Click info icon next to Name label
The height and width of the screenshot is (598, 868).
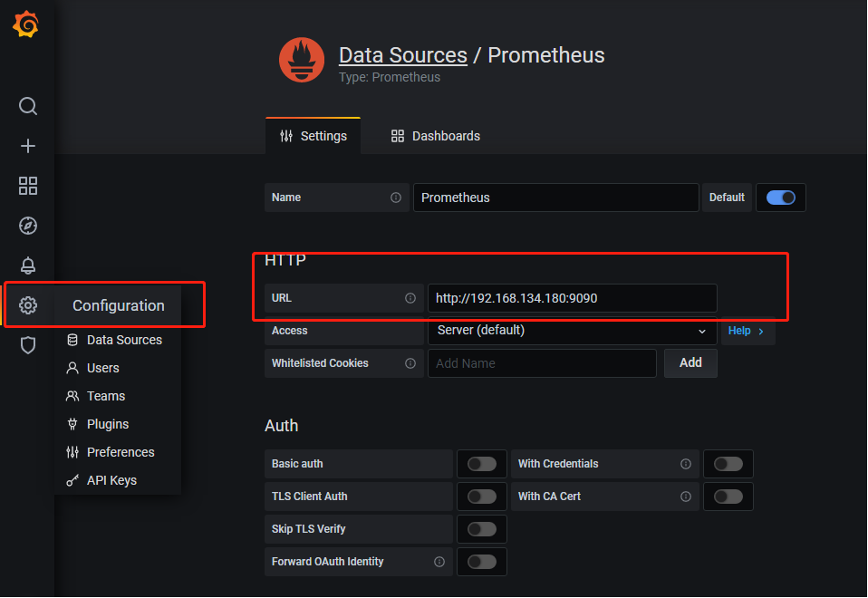[x=396, y=198]
